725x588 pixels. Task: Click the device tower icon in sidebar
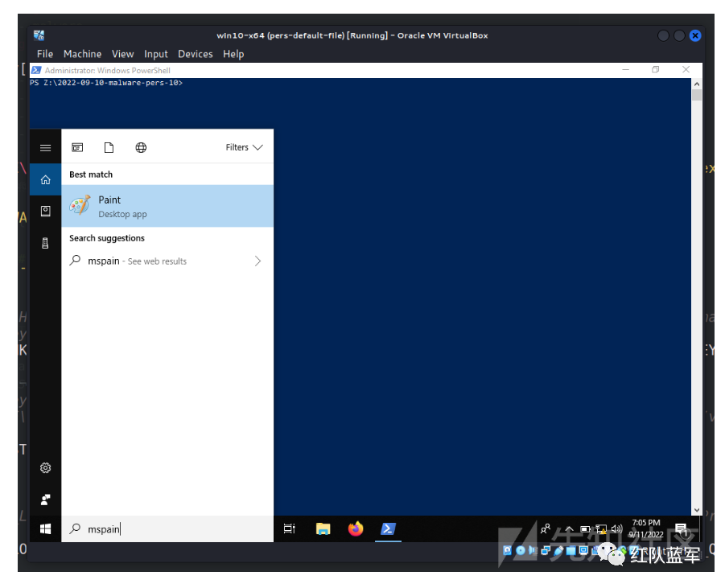[45, 243]
